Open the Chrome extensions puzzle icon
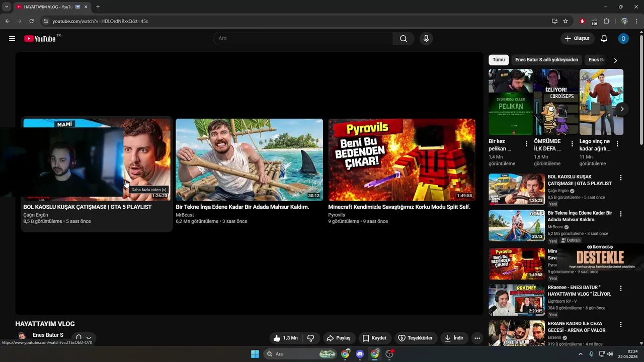 pos(606,21)
